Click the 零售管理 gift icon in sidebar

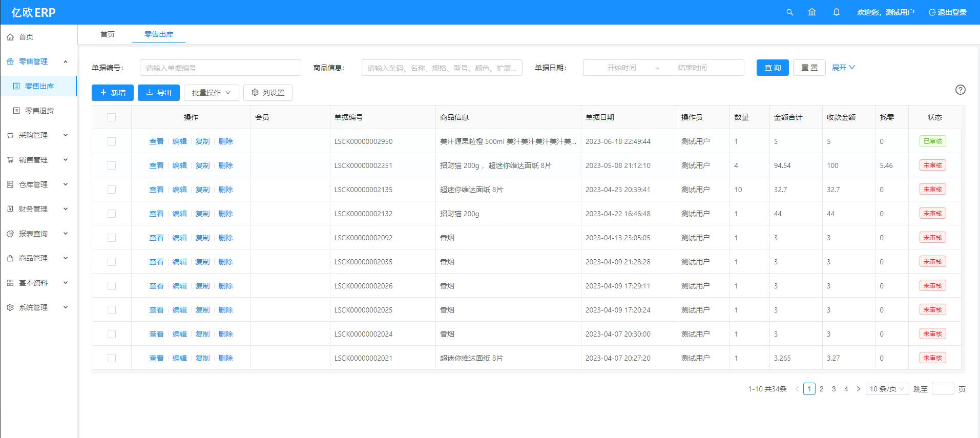click(x=10, y=61)
